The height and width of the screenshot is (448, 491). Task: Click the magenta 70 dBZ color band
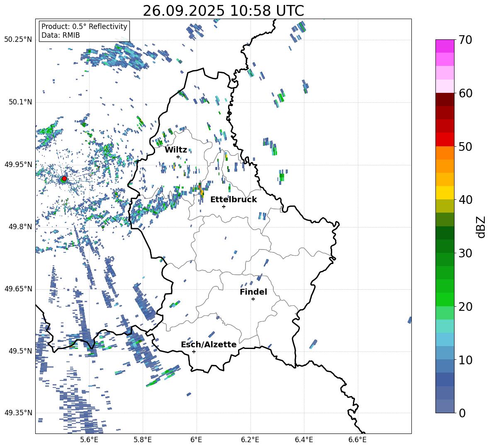coord(445,46)
